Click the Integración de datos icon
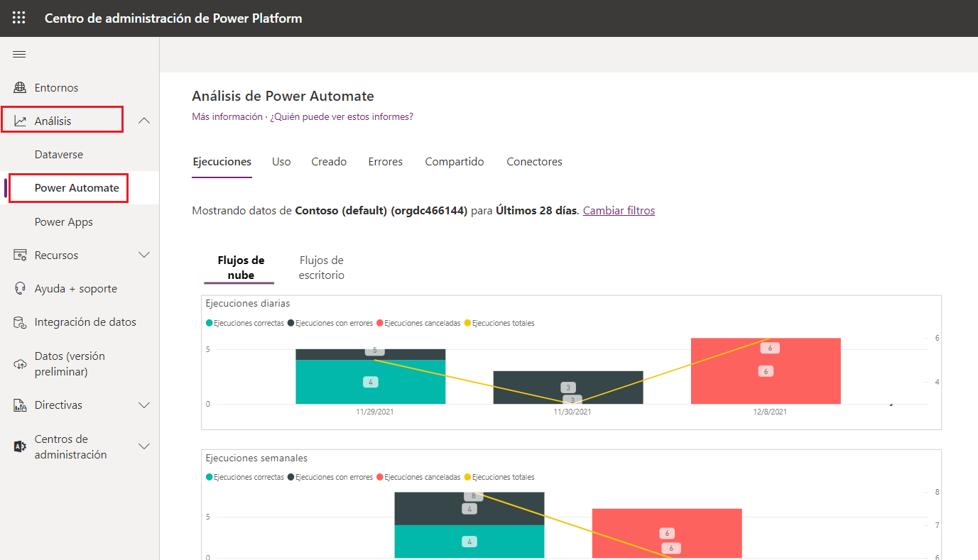This screenshot has height=560, width=978. click(20, 322)
